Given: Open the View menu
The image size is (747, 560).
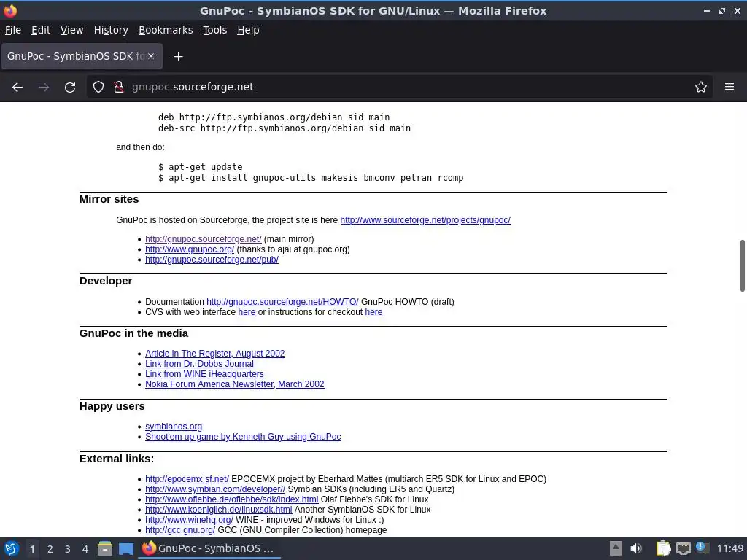Looking at the screenshot, I should [x=72, y=30].
